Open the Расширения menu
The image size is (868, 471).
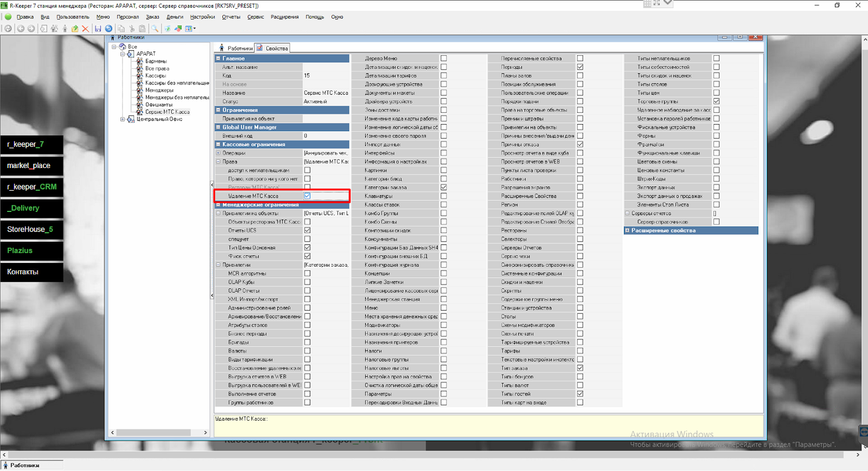click(x=285, y=17)
